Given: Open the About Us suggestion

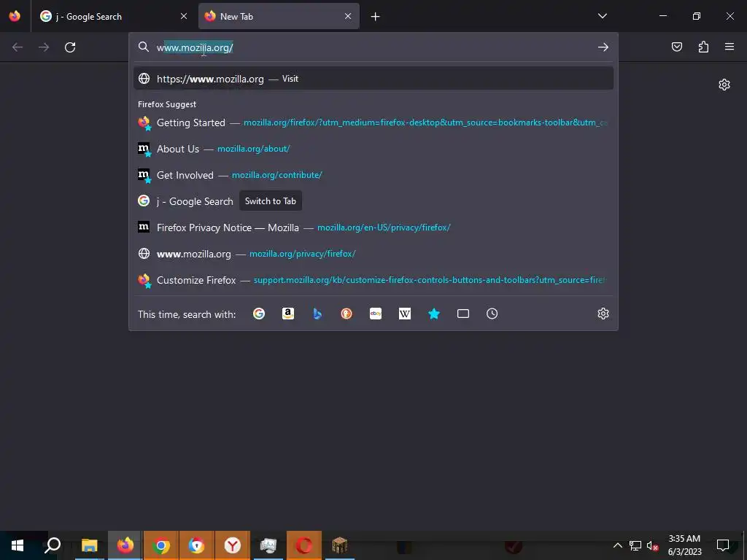Looking at the screenshot, I should 373,149.
